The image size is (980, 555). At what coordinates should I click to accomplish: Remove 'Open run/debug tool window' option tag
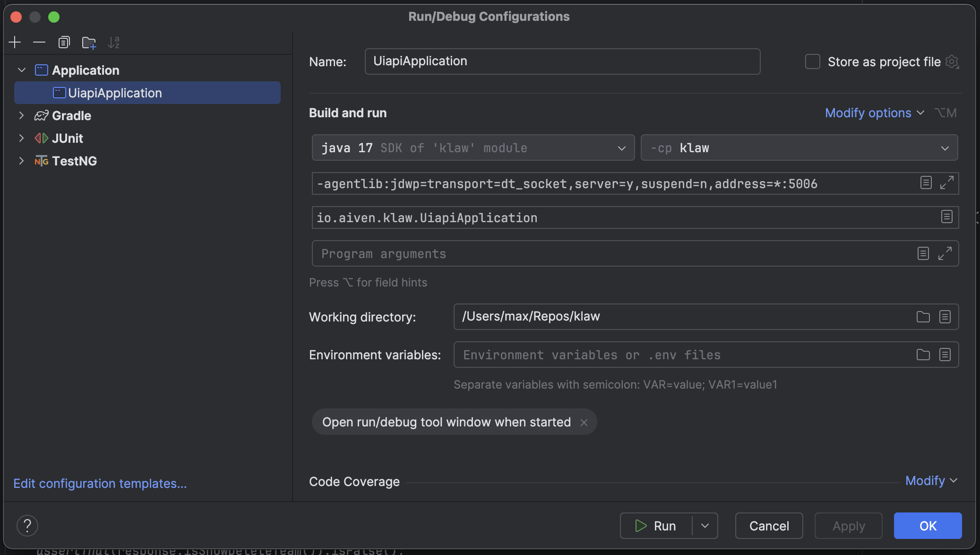584,422
